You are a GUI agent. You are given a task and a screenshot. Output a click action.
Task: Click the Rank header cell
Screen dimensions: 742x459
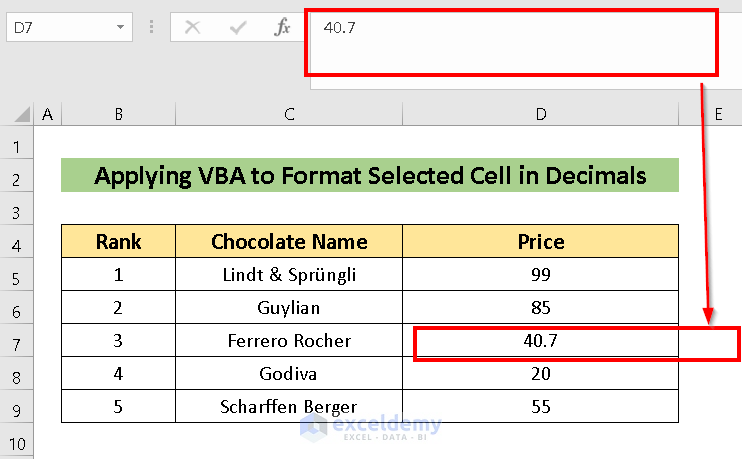(118, 242)
